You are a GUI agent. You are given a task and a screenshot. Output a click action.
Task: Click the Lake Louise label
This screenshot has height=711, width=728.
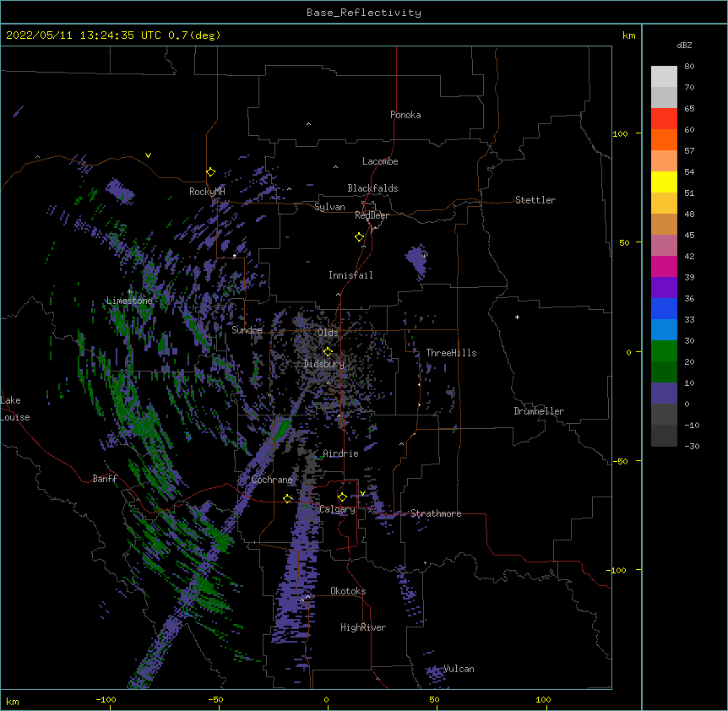click(15, 409)
